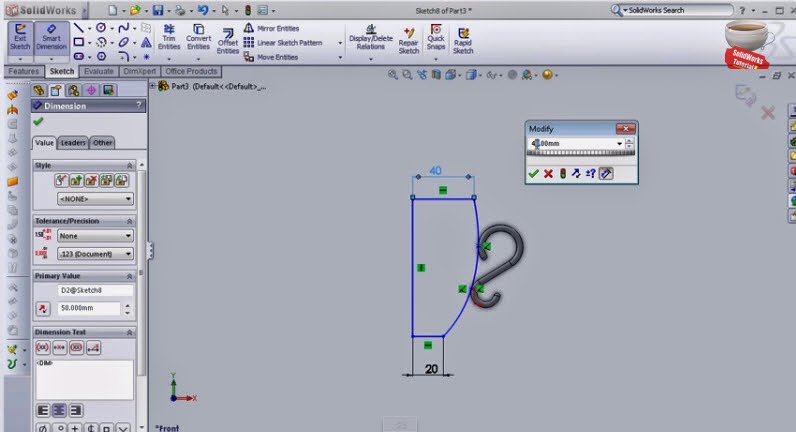Image resolution: width=796 pixels, height=432 pixels.
Task: Click Linear Sketch Pattern
Action: [x=283, y=43]
